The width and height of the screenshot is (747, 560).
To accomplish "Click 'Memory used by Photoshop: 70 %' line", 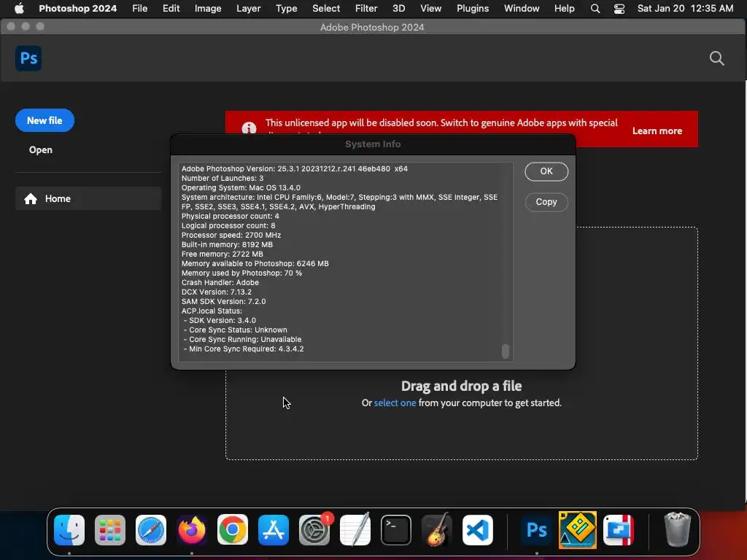I will [x=241, y=273].
